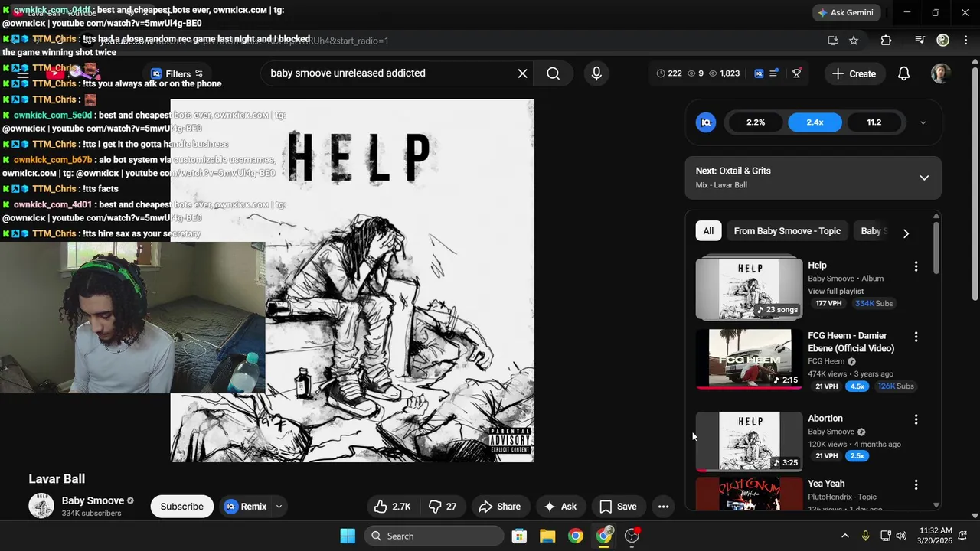Click View full playlist link
The width and height of the screenshot is (980, 551).
(x=835, y=291)
